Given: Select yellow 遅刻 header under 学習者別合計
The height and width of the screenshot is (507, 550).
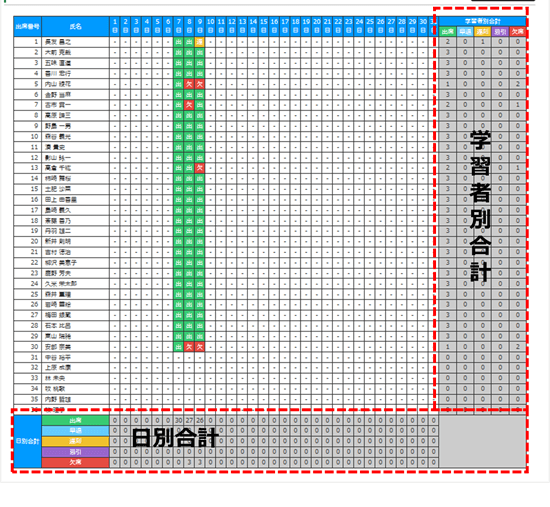Looking at the screenshot, I should (483, 32).
